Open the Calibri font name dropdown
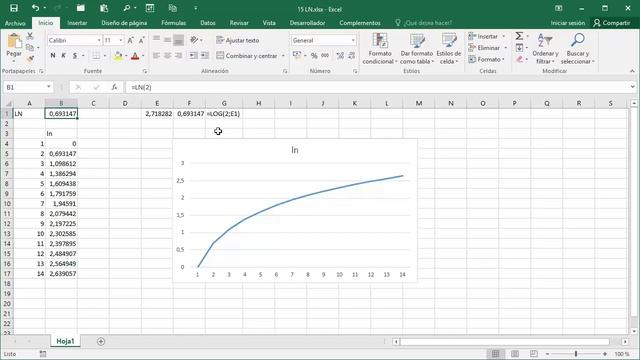This screenshot has width=640, height=360. (99, 40)
